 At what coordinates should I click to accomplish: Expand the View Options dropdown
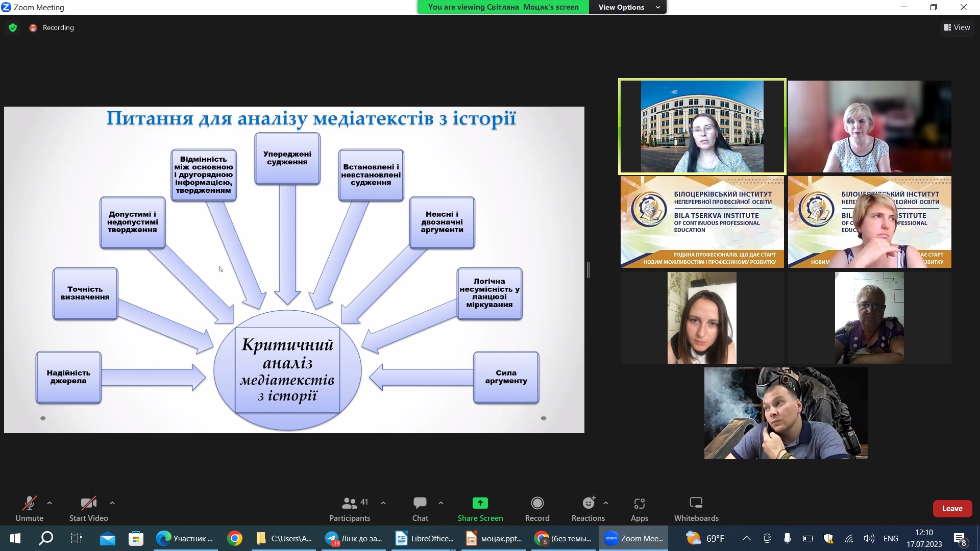pyautogui.click(x=628, y=7)
